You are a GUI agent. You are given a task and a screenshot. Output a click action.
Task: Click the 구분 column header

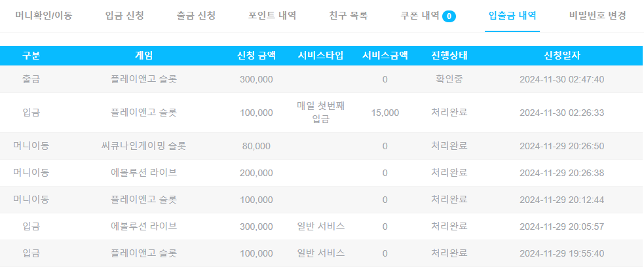point(31,56)
